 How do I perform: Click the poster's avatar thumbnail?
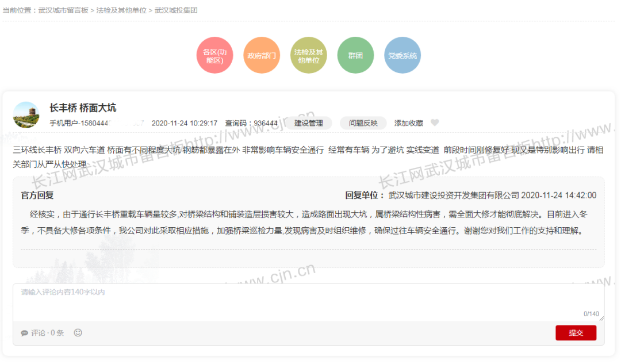[x=26, y=115]
